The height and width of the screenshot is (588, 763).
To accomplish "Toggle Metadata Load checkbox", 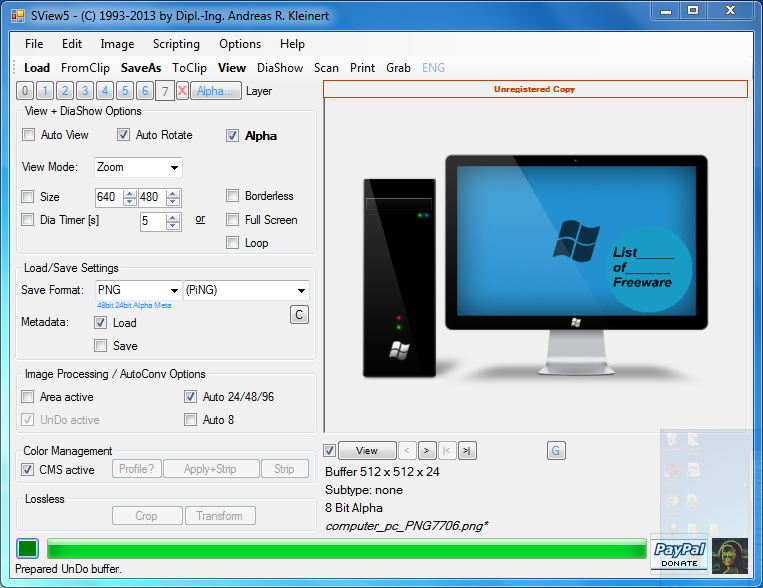I will (x=101, y=323).
